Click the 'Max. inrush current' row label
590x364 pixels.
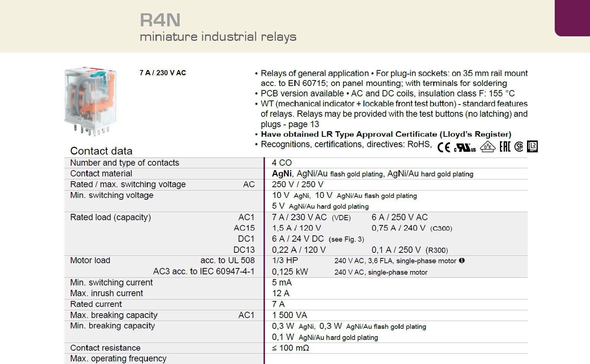click(x=106, y=293)
